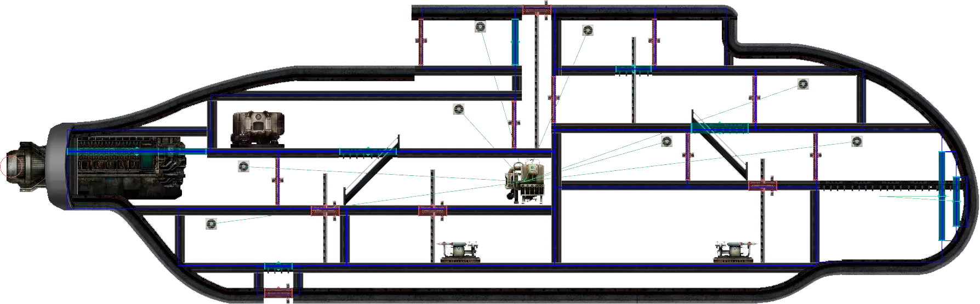Select the floor hatch left of the left staircase
The height and width of the screenshot is (304, 980).
326,211
